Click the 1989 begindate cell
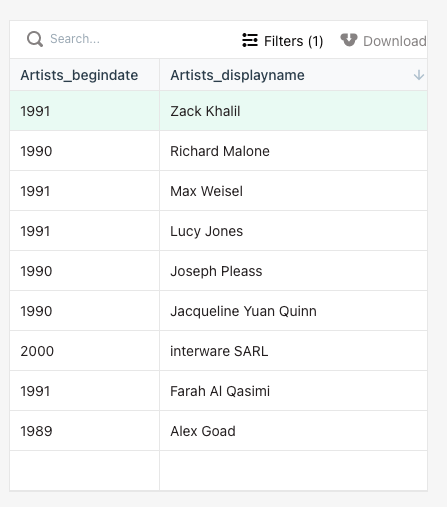Viewport: 447px width, 507px height. click(85, 431)
